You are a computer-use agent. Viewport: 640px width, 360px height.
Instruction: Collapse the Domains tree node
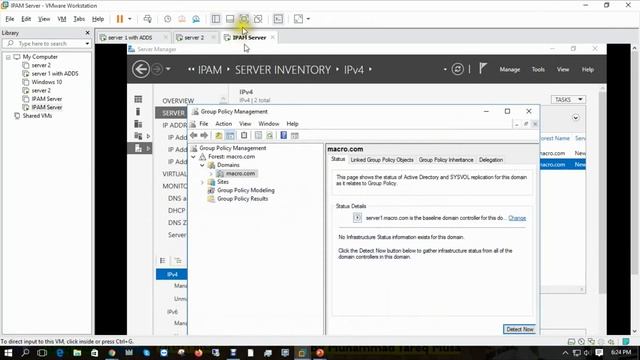pos(202,165)
